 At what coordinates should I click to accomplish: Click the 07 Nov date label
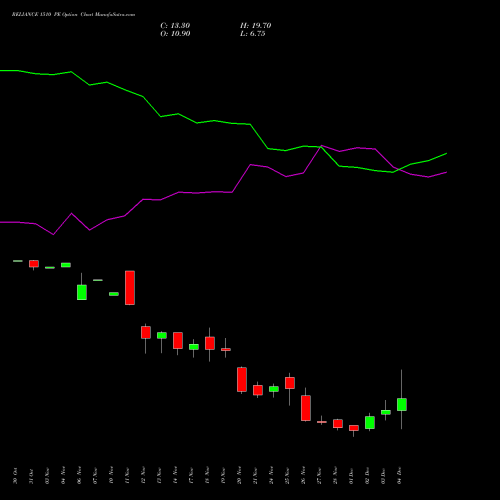pos(95,476)
